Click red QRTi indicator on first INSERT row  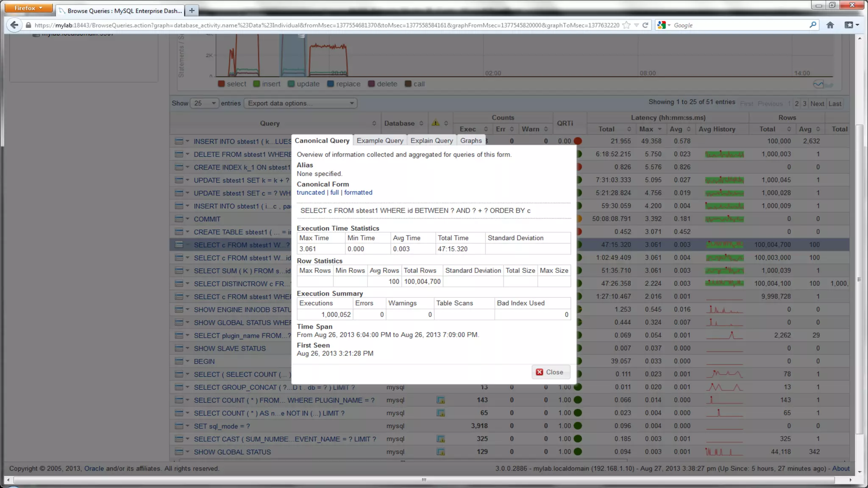(578, 141)
